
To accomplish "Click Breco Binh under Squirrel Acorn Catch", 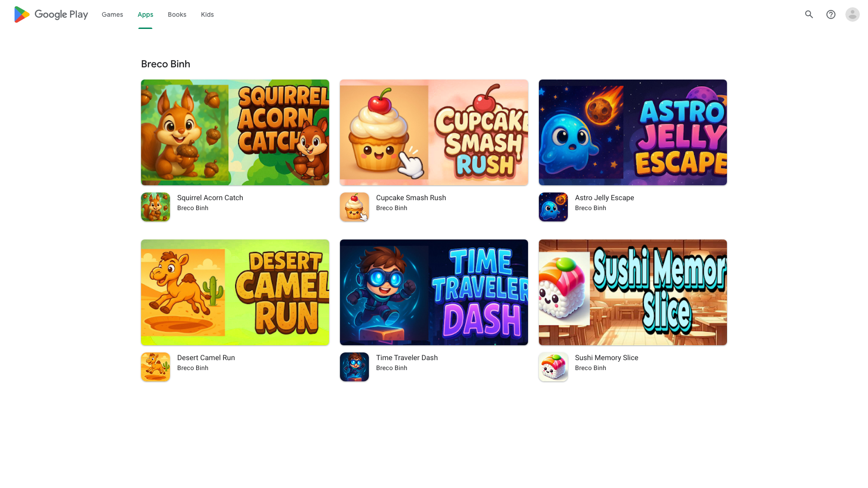I will [x=193, y=208].
